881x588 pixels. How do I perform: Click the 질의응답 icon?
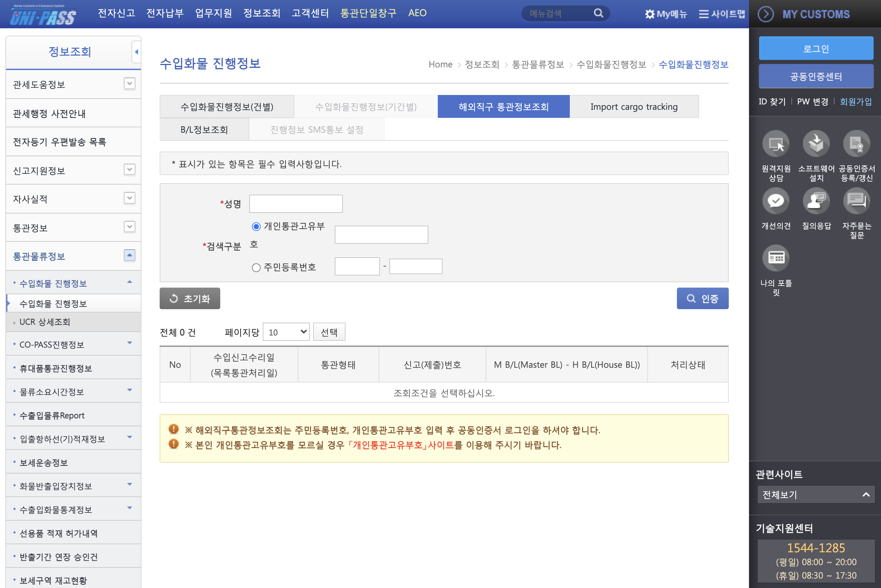816,201
